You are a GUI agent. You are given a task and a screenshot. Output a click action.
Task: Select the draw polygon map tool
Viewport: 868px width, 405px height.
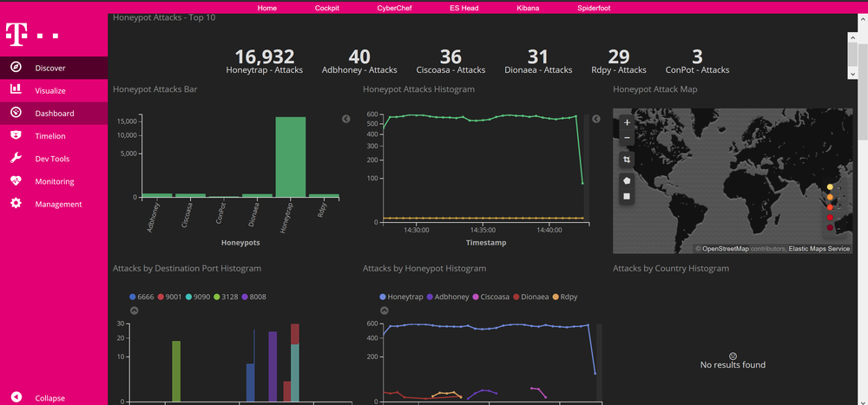(627, 180)
